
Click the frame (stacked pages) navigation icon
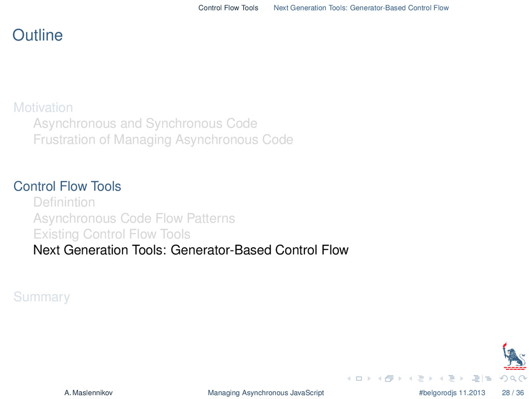click(x=389, y=379)
